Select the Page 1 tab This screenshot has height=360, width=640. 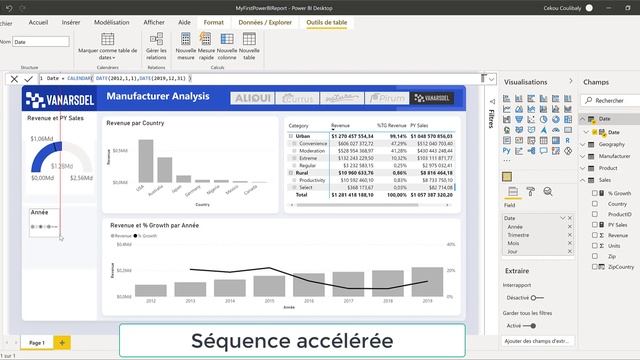(x=37, y=343)
